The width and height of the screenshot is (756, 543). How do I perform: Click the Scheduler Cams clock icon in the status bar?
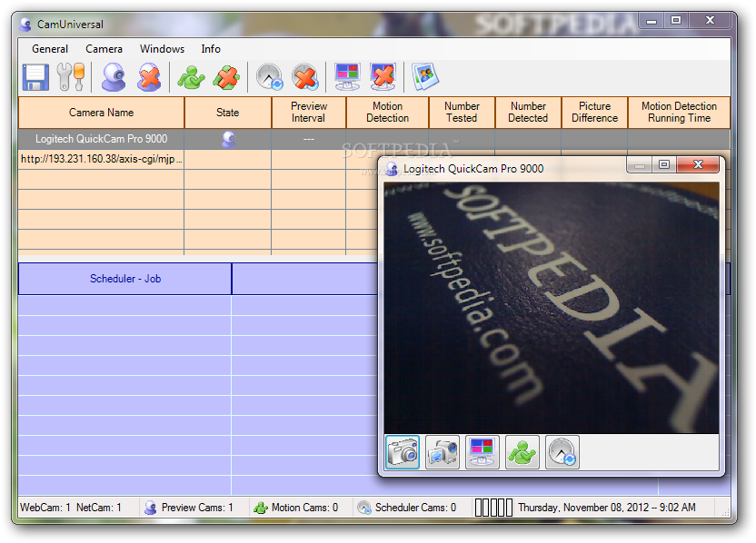click(x=364, y=508)
